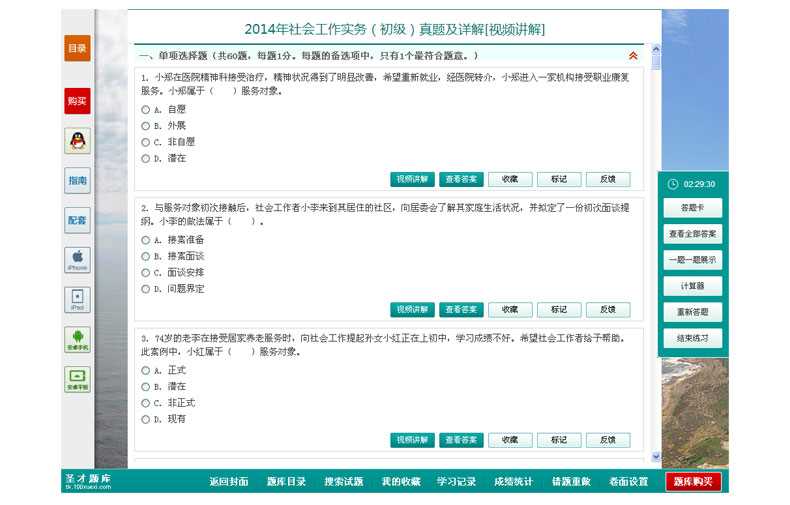This screenshot has height=505, width=790.
Task: Open the 指南 guide icon
Action: pos(77,181)
